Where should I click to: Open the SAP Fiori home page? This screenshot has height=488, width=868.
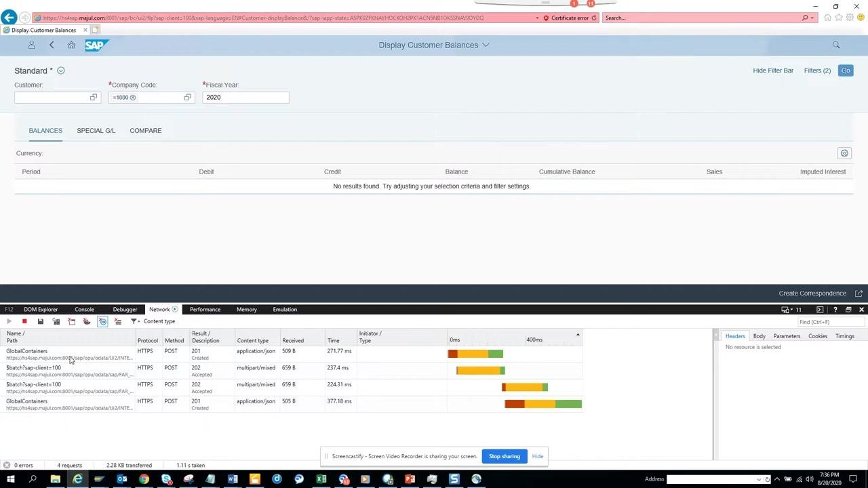tap(71, 45)
